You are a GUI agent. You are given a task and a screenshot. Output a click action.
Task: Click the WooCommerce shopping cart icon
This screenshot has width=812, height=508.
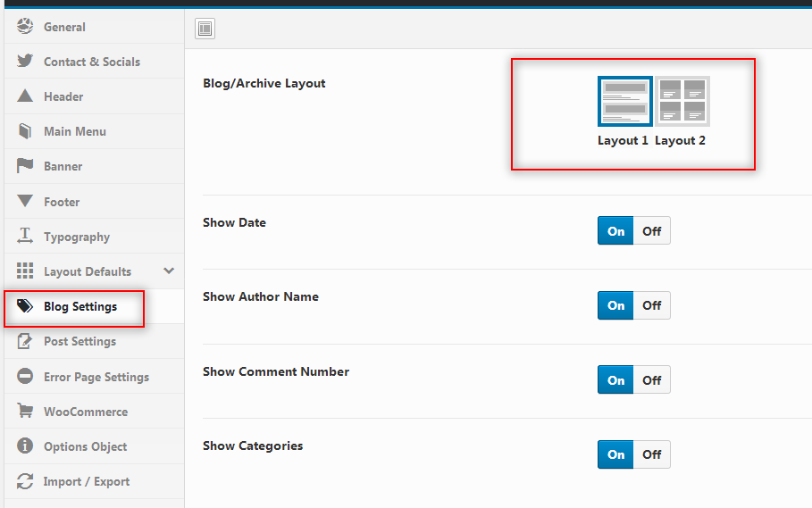tap(25, 411)
